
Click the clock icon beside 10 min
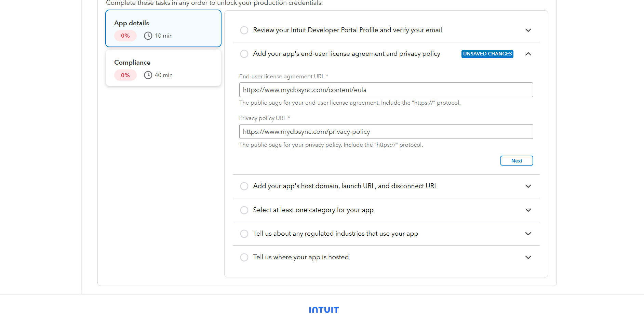148,36
